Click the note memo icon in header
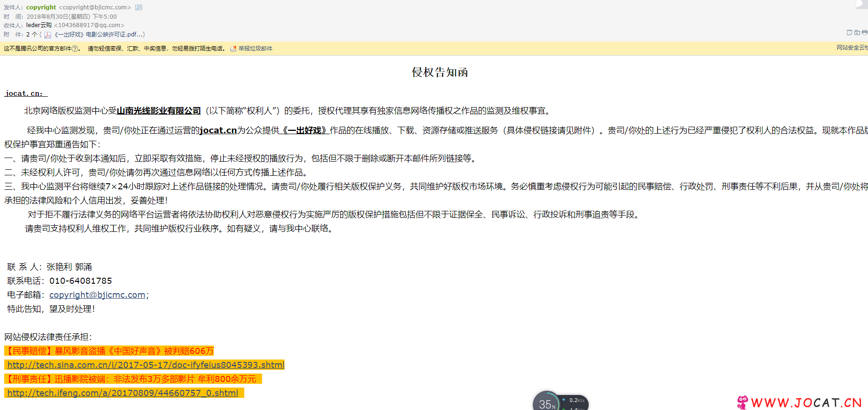868x410 pixels. [x=849, y=33]
